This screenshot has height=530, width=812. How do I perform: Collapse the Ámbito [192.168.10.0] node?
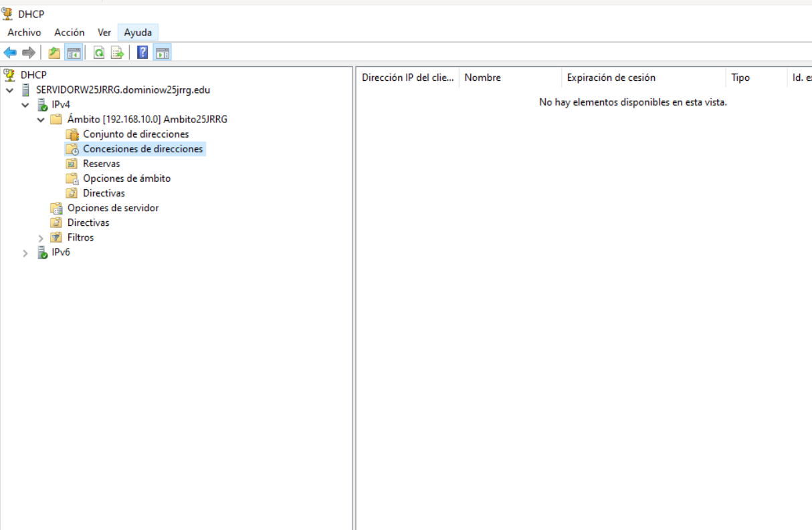point(41,120)
